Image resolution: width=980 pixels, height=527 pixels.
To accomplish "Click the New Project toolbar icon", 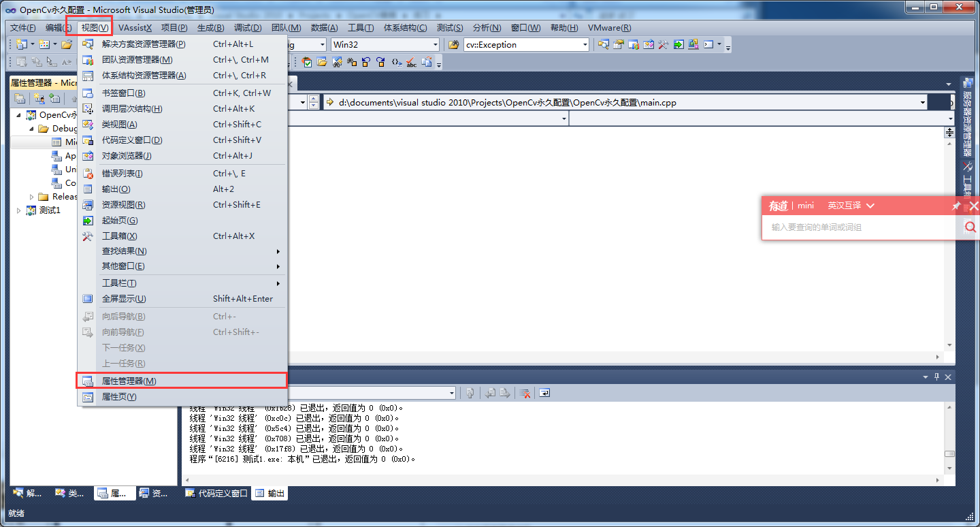I will tap(21, 45).
